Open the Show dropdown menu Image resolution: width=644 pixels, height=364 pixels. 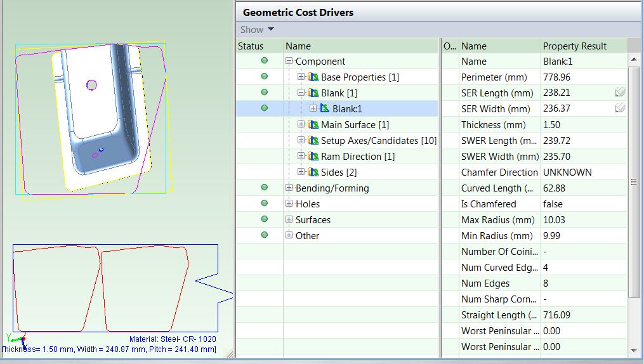click(x=257, y=29)
